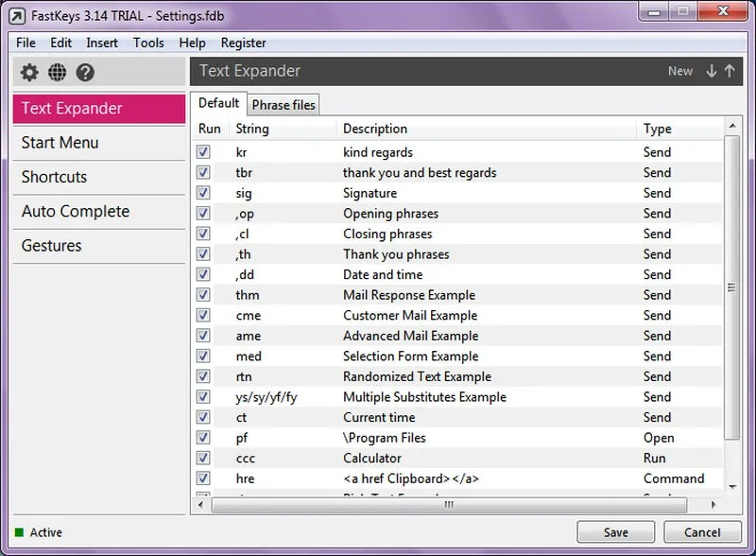This screenshot has height=556, width=756.
Task: Move entry up with up arrow
Action: pyautogui.click(x=730, y=71)
